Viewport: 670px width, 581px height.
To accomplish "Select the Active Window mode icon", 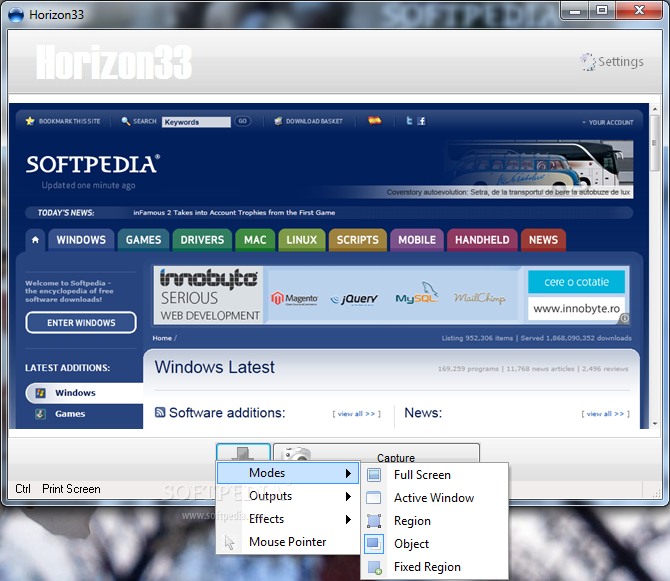I will point(374,498).
